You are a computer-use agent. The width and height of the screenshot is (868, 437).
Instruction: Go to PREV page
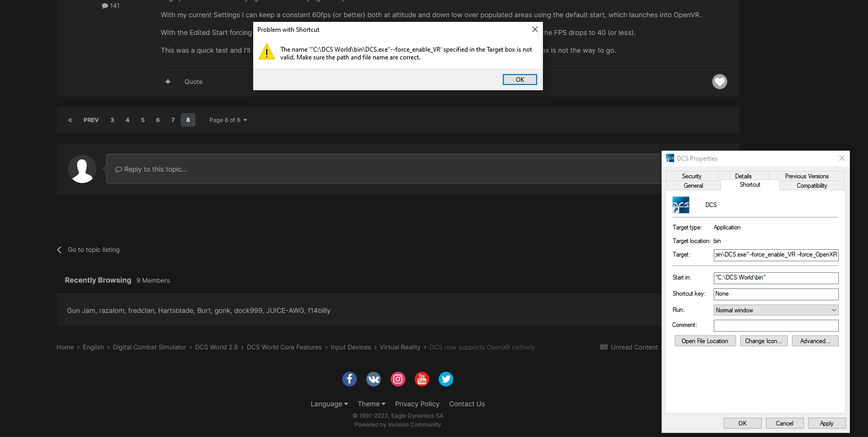[91, 120]
